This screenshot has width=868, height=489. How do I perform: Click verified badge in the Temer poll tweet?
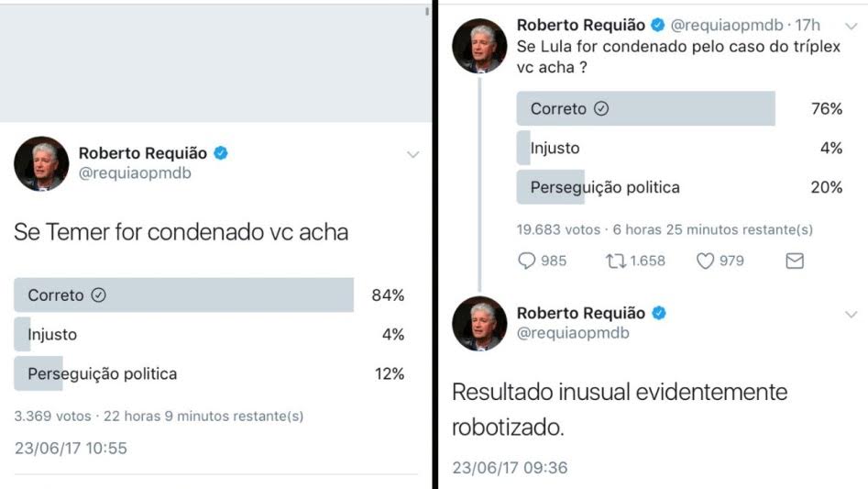point(221,153)
